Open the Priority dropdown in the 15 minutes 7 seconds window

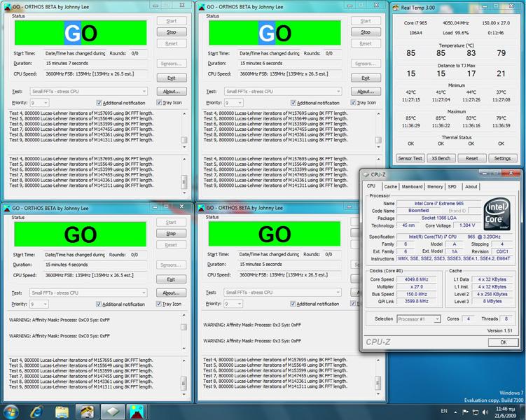pos(40,103)
